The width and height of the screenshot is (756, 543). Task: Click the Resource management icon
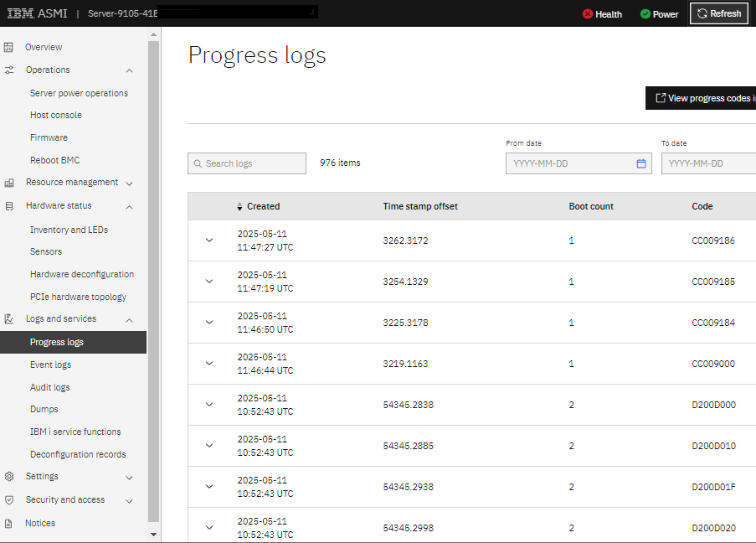coord(9,183)
